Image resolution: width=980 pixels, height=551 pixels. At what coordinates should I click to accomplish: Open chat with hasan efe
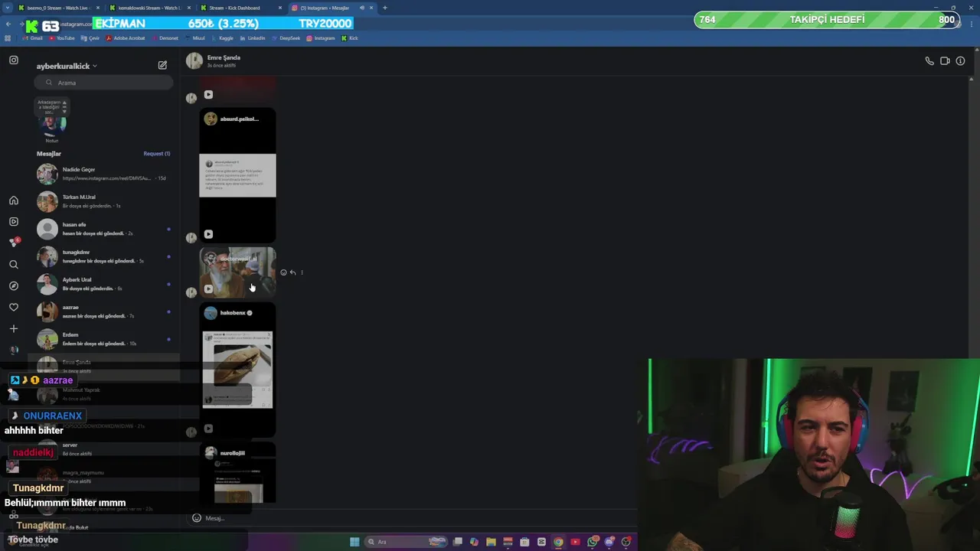click(103, 229)
